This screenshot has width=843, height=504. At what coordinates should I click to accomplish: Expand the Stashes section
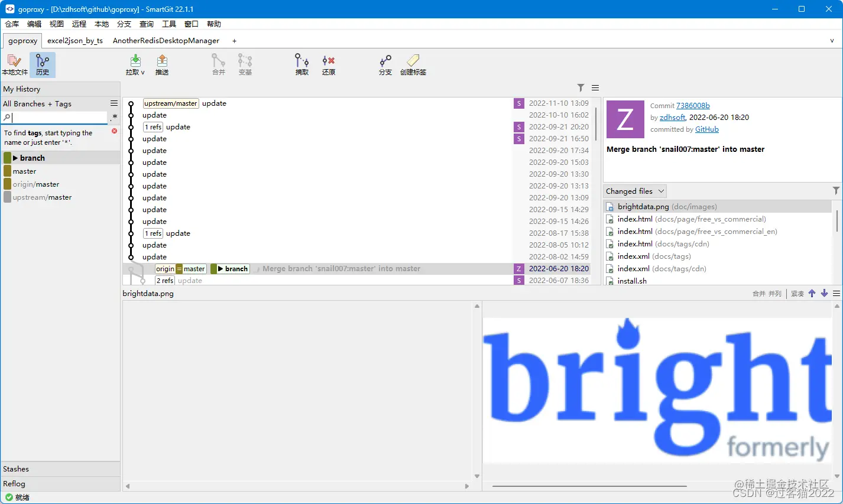coord(60,469)
